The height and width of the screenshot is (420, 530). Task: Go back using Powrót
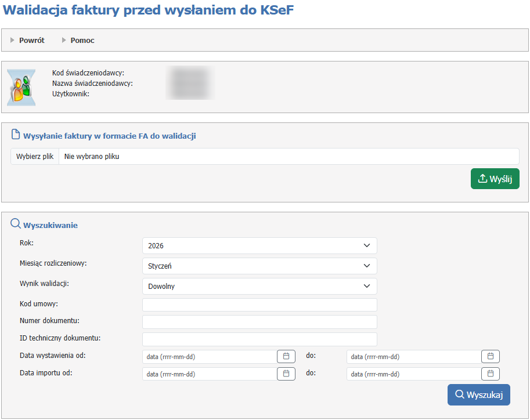click(31, 41)
